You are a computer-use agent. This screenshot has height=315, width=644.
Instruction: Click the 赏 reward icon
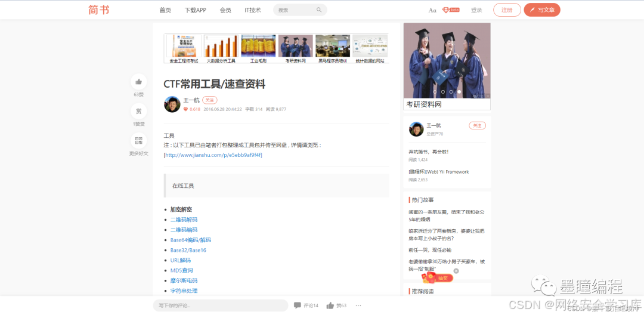coord(139,112)
